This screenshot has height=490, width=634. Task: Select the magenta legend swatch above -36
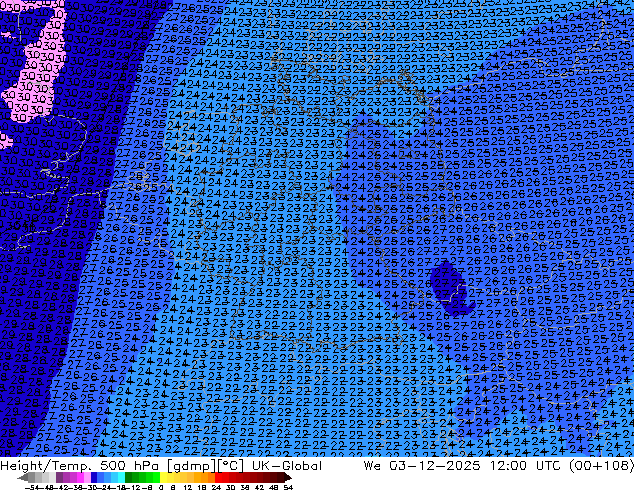[x=80, y=478]
